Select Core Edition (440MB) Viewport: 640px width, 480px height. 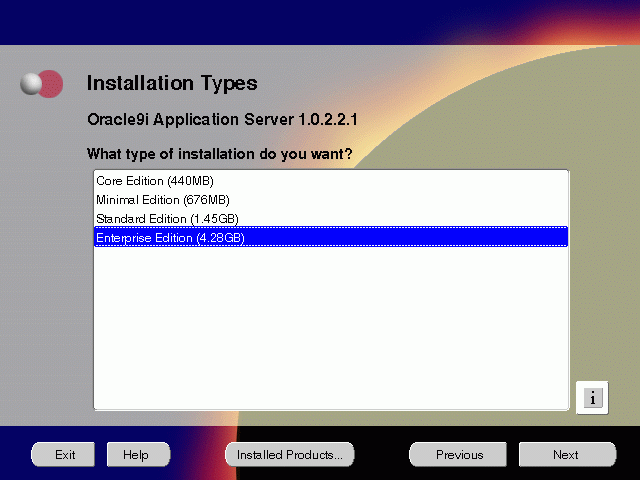click(331, 180)
